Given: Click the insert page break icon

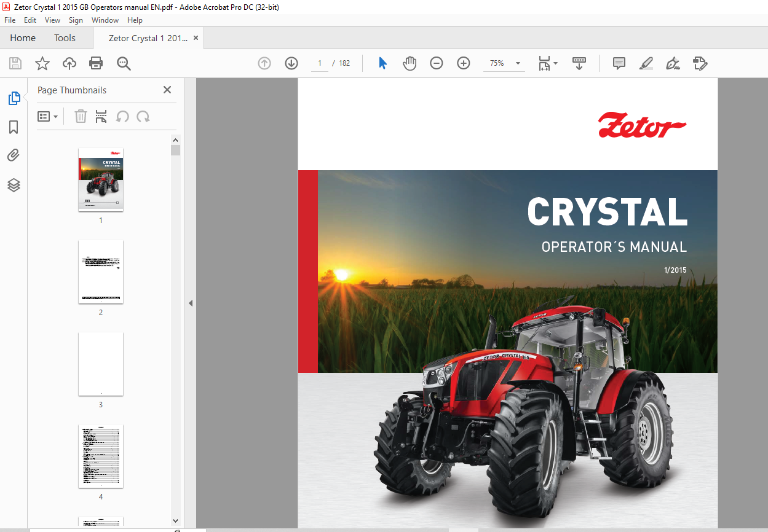Looking at the screenshot, I should pyautogui.click(x=101, y=116).
